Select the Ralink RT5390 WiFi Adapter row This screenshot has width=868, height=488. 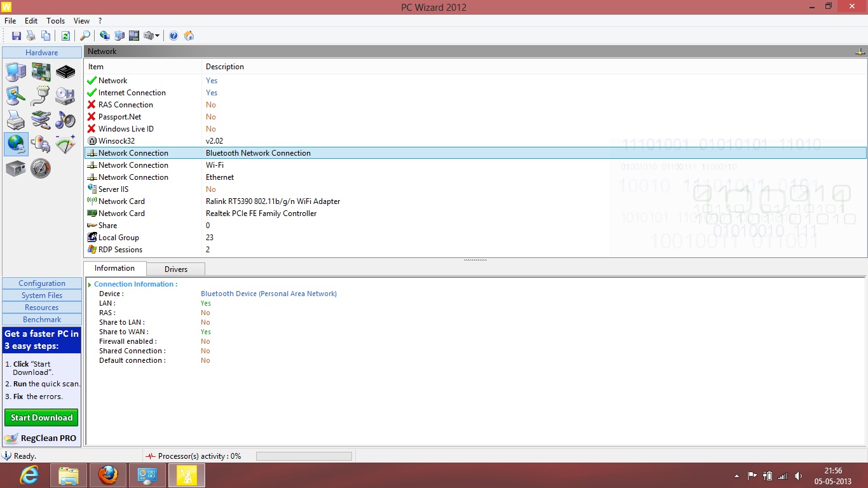pyautogui.click(x=475, y=201)
